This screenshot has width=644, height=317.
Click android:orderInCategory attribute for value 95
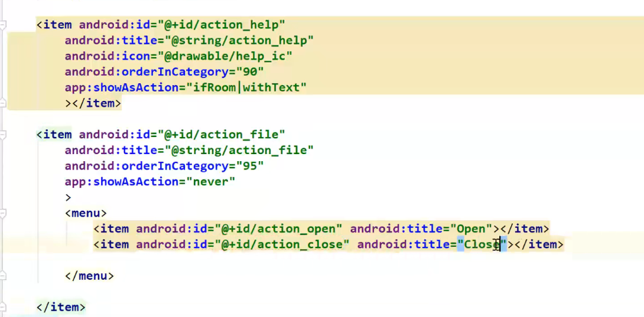(146, 166)
